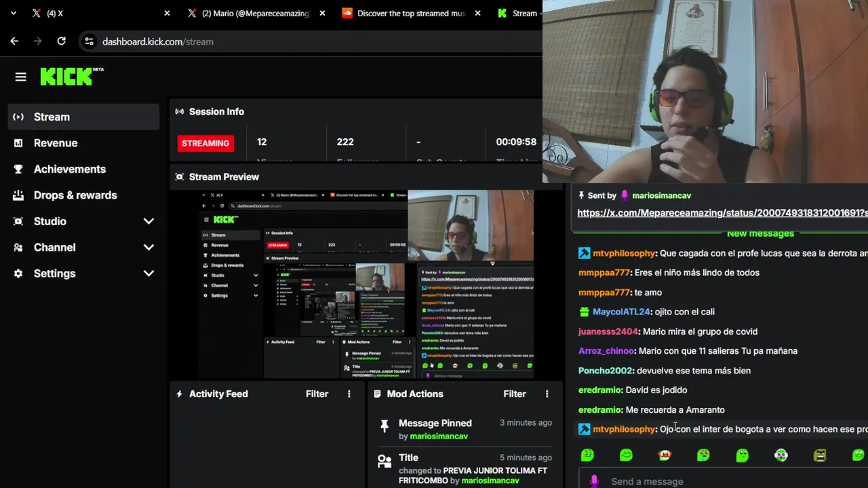Open the pinned x.com Mepareceamazing status link
Screen dimensions: 868x488
722,213
